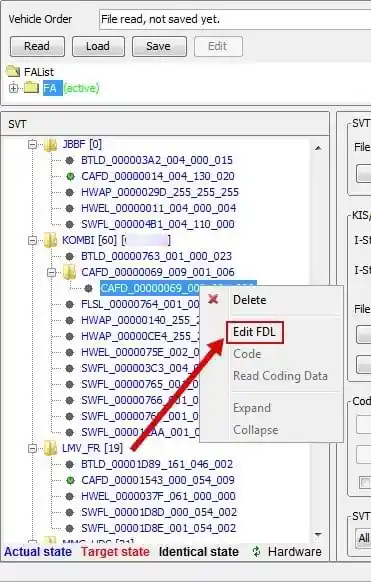Click the KOMBI [60] folder icon
The width and height of the screenshot is (371, 582).
point(51,240)
